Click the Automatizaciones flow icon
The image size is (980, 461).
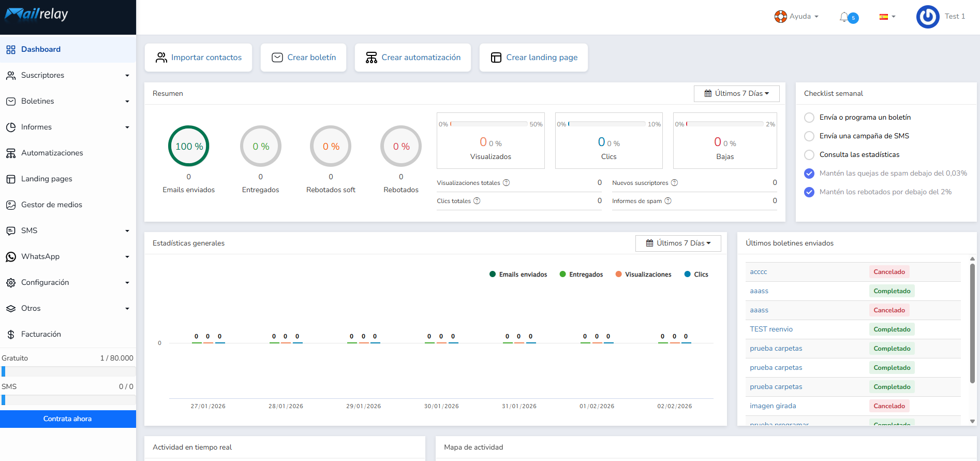pos(10,153)
